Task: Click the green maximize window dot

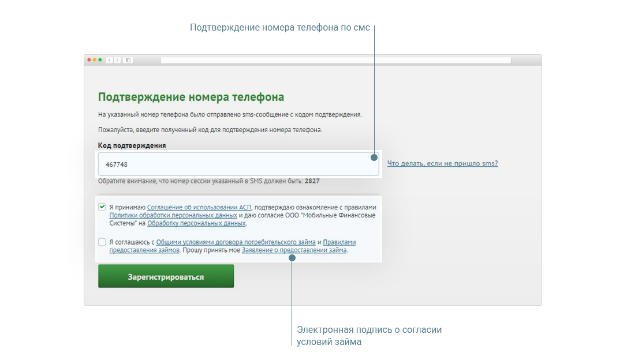Action: pyautogui.click(x=100, y=60)
